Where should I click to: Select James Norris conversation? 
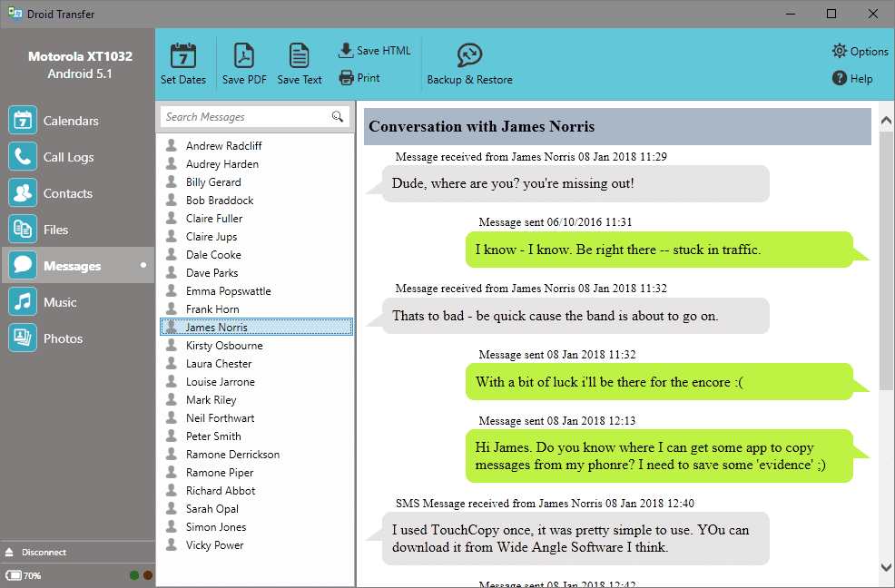point(256,327)
